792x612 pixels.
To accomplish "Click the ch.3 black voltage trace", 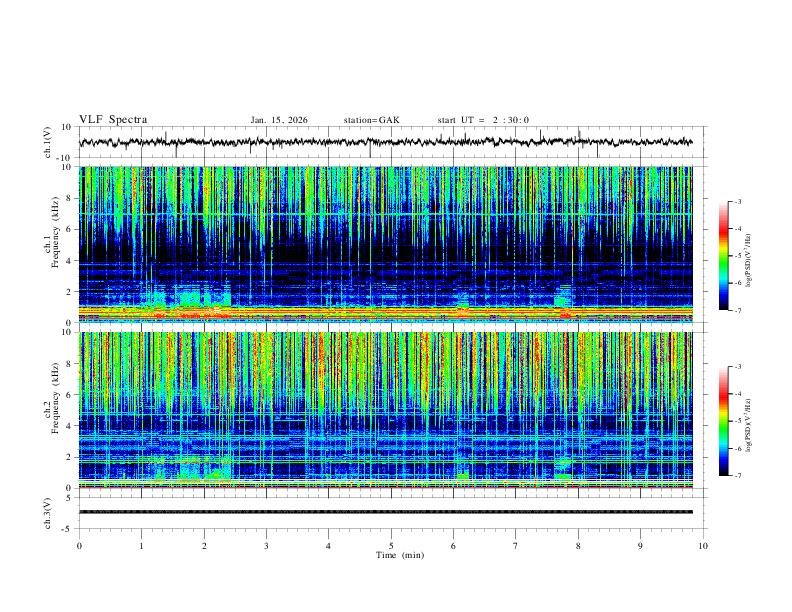I will pyautogui.click(x=385, y=512).
